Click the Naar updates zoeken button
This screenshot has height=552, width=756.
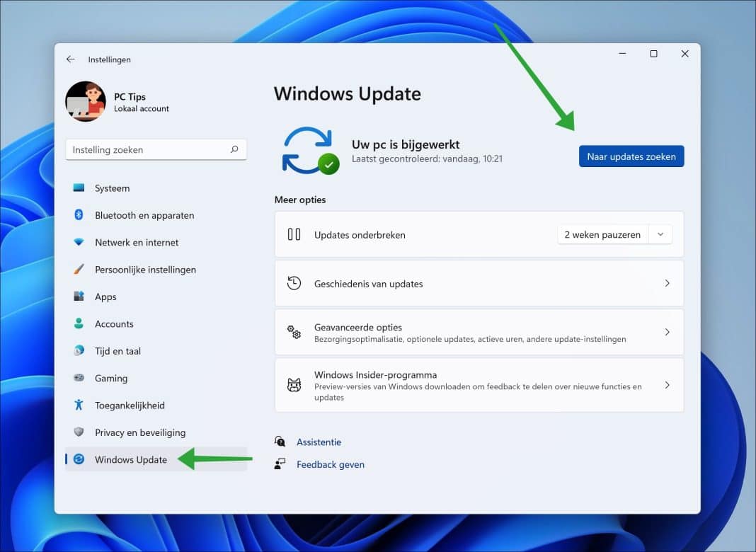pos(631,156)
